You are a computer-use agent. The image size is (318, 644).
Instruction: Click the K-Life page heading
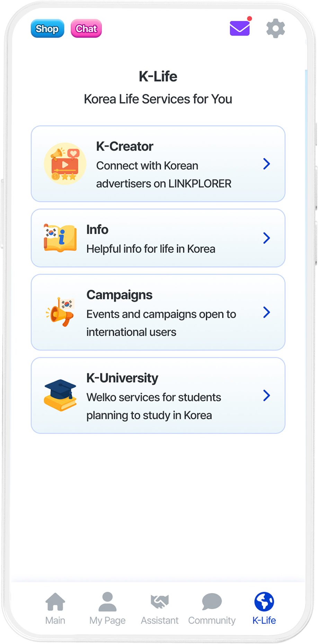click(x=158, y=77)
